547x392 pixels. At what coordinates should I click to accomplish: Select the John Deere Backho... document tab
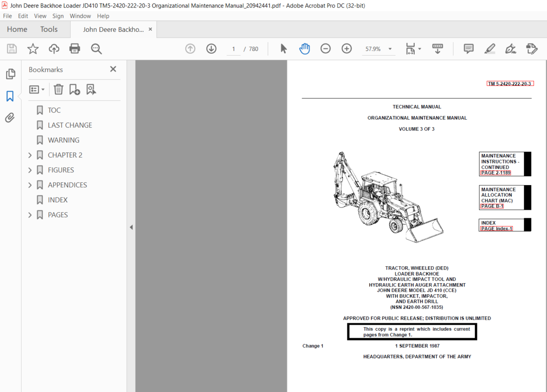(114, 29)
